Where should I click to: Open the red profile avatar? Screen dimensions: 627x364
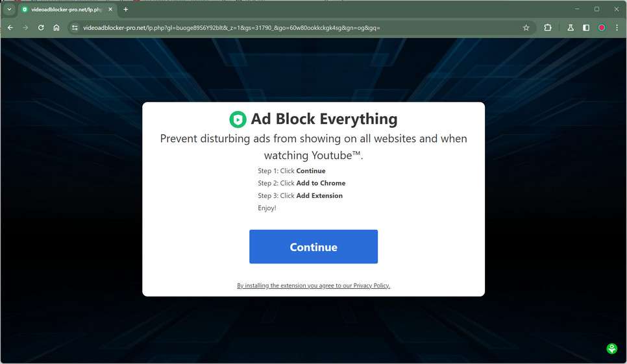point(602,27)
